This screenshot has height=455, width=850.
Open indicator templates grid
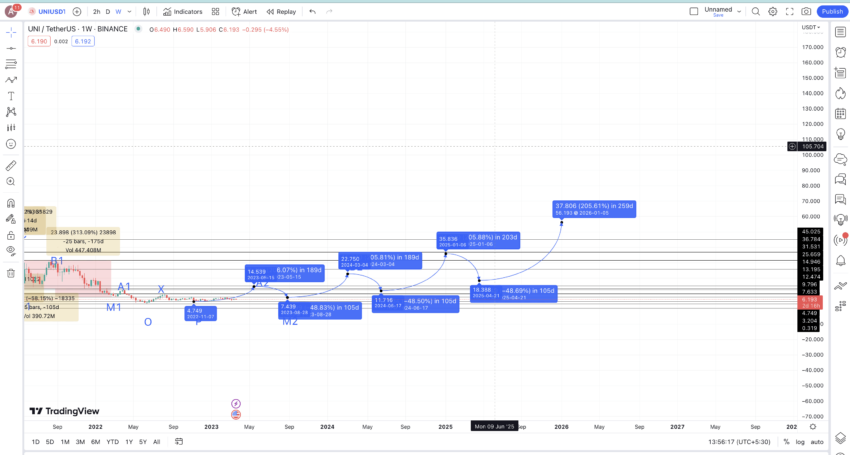pyautogui.click(x=215, y=11)
